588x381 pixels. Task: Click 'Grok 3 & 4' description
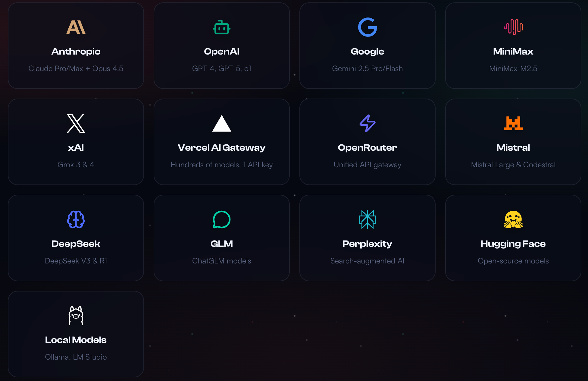(x=76, y=165)
